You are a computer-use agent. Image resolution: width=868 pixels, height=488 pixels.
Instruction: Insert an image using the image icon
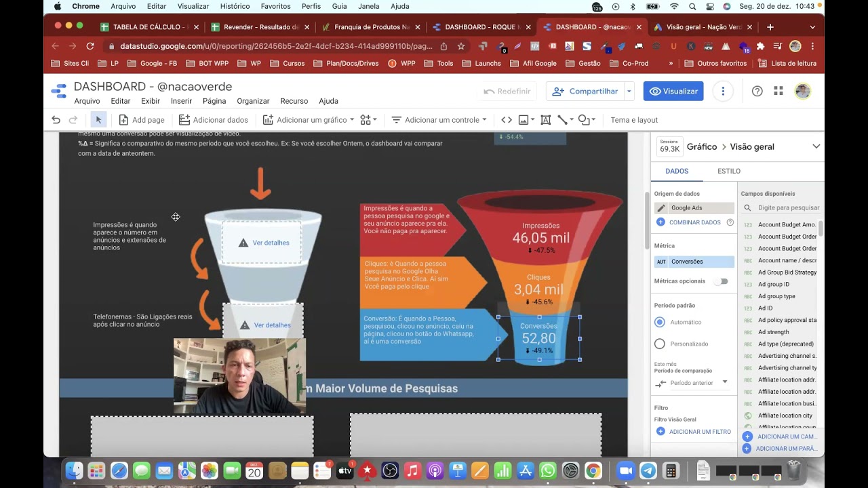[x=524, y=120]
